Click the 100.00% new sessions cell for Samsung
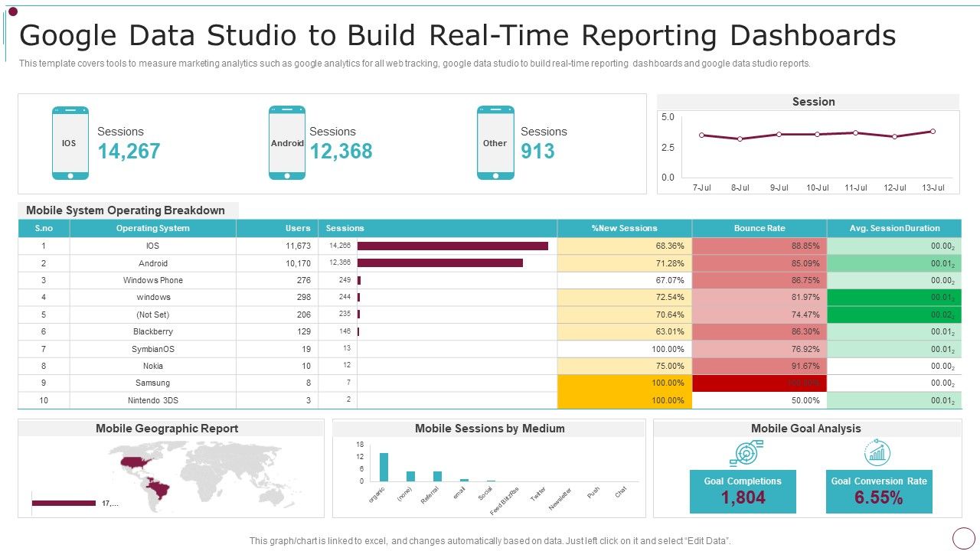Screen dimensions: 980x551 pos(625,383)
